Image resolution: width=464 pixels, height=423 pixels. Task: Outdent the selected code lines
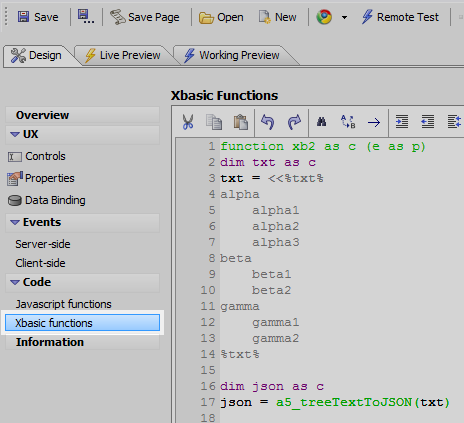tap(428, 122)
